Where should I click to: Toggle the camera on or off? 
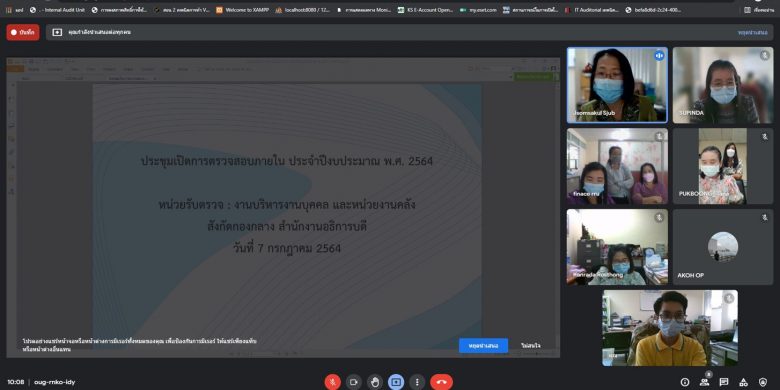point(354,382)
